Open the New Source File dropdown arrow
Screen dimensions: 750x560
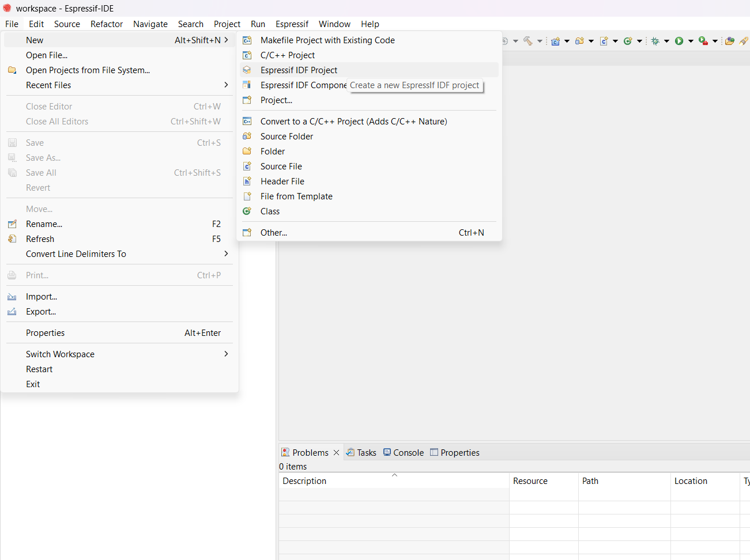[x=615, y=41]
